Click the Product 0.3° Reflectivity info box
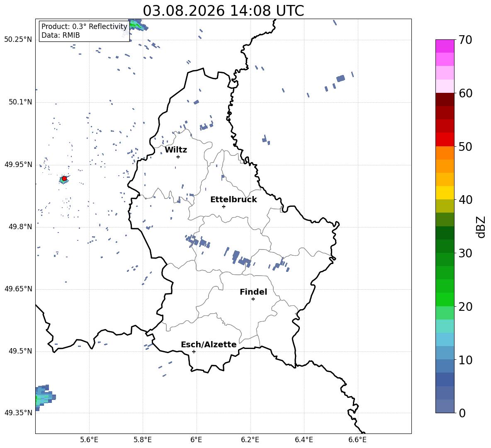 [x=84, y=31]
